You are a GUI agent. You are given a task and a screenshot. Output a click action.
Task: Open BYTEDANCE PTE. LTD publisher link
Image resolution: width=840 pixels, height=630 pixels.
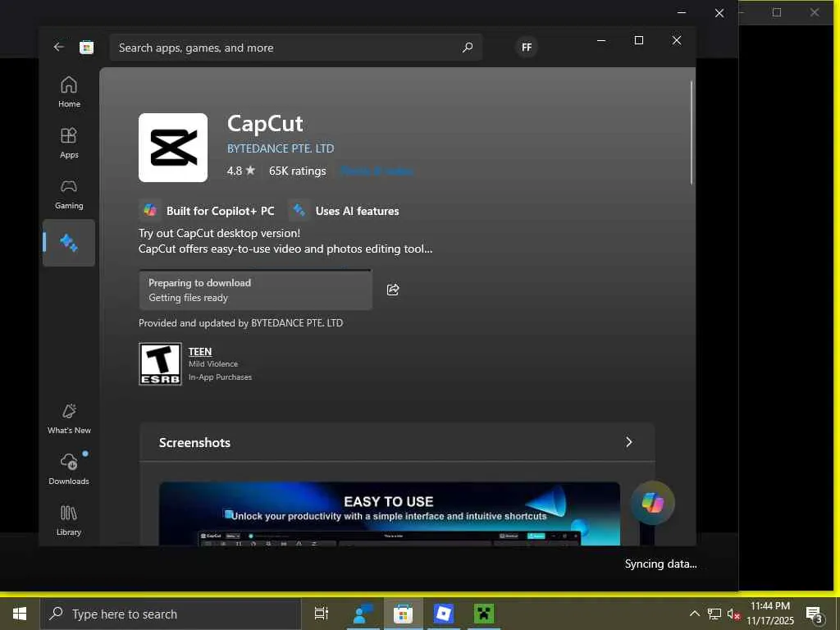pyautogui.click(x=281, y=148)
